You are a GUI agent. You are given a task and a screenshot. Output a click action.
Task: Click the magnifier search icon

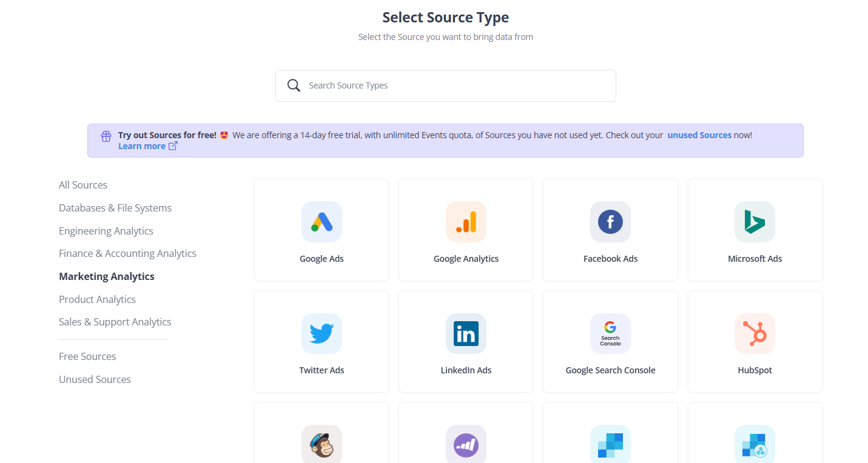(x=294, y=85)
